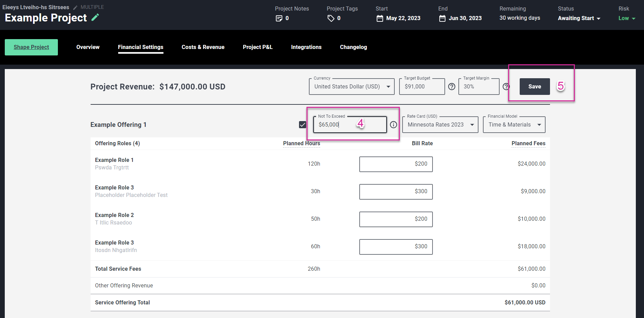Click the Planned Hours column header
Image resolution: width=644 pixels, height=318 pixels.
tap(301, 143)
